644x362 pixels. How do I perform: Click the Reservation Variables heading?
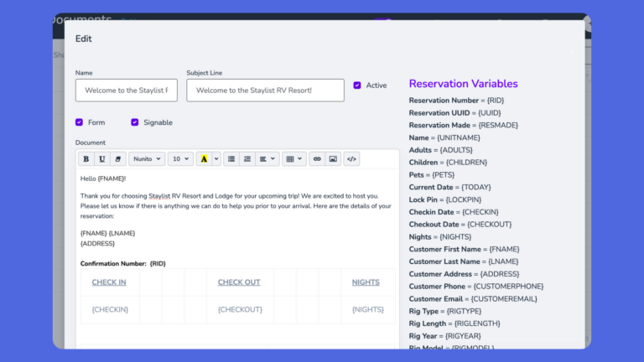click(x=463, y=84)
